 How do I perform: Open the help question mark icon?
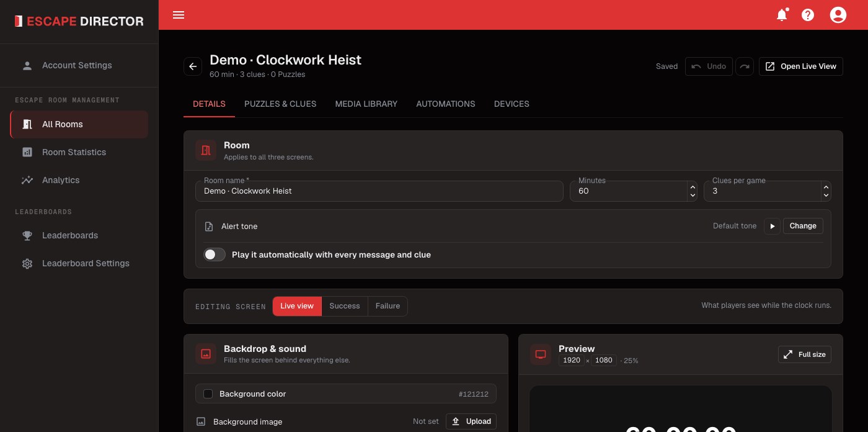[x=808, y=15]
